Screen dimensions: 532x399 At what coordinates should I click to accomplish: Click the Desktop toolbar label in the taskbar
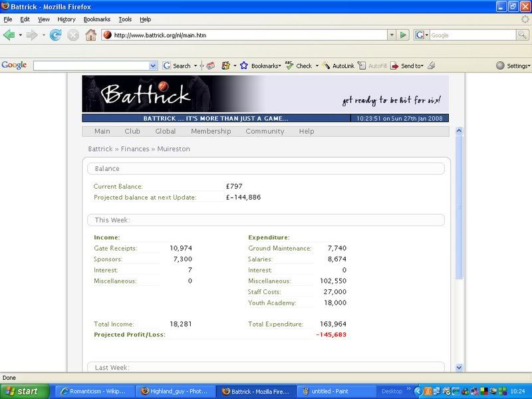392,391
